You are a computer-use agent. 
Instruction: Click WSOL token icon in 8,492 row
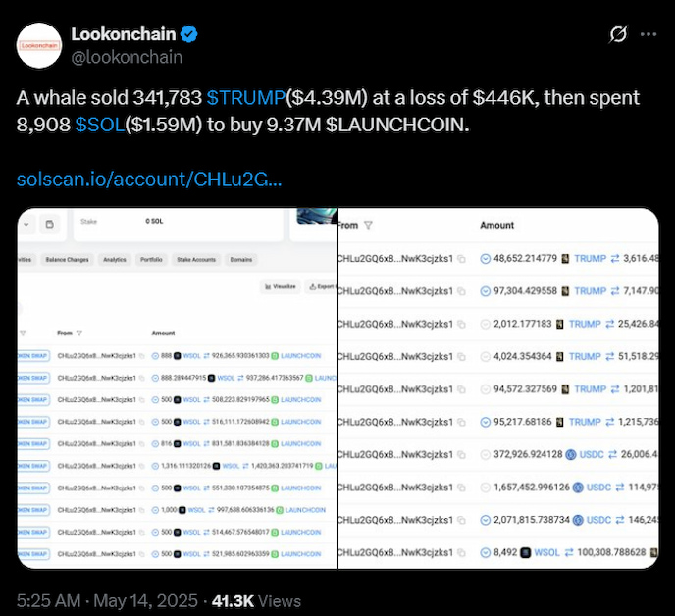526,552
